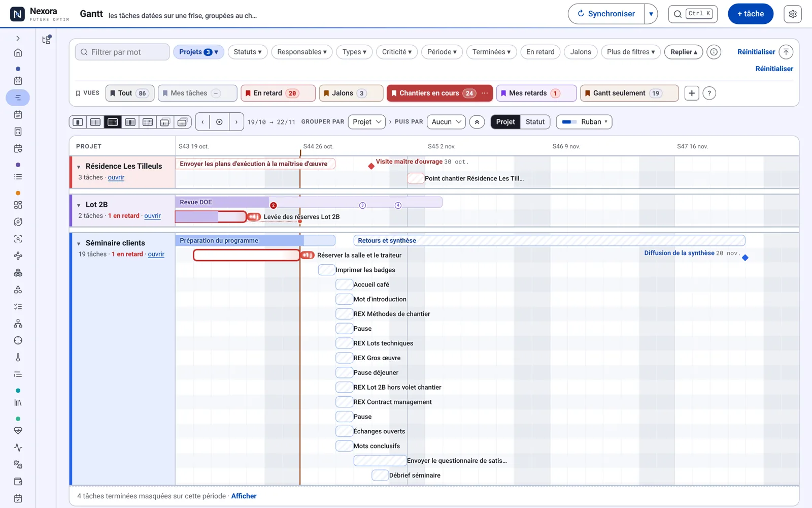Switch to En retard saved view 28
Screen dimensions: 812x508
278,93
